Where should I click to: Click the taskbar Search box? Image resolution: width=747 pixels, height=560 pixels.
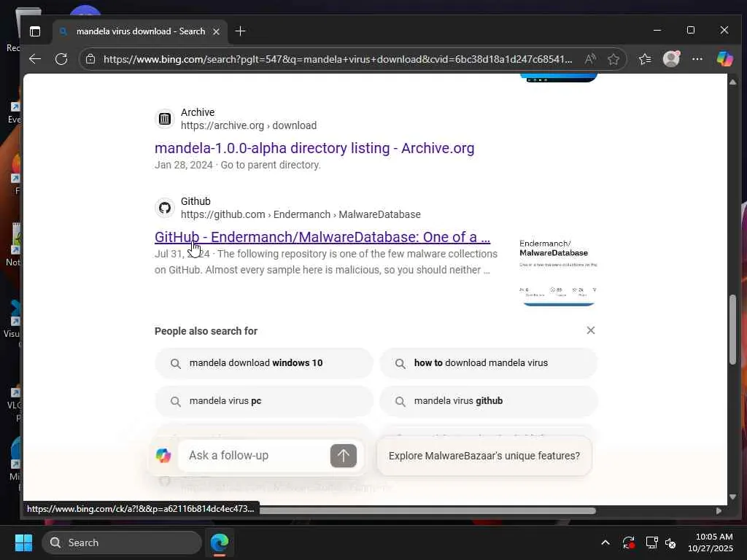(x=122, y=542)
